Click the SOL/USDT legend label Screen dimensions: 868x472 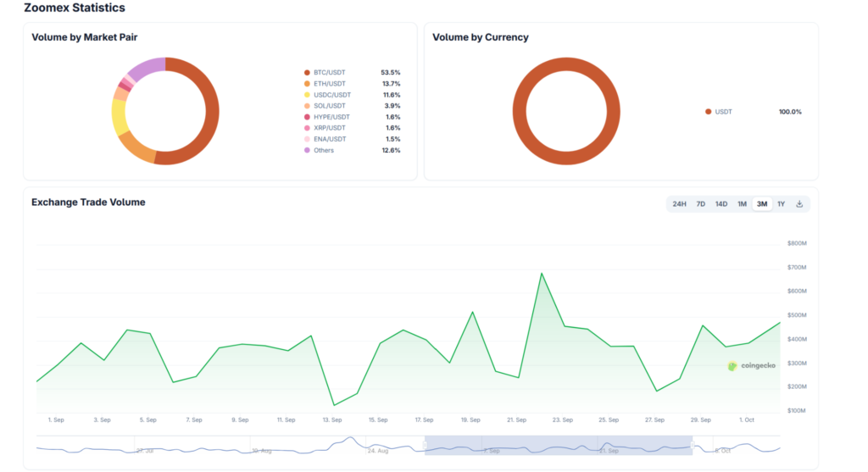[330, 106]
